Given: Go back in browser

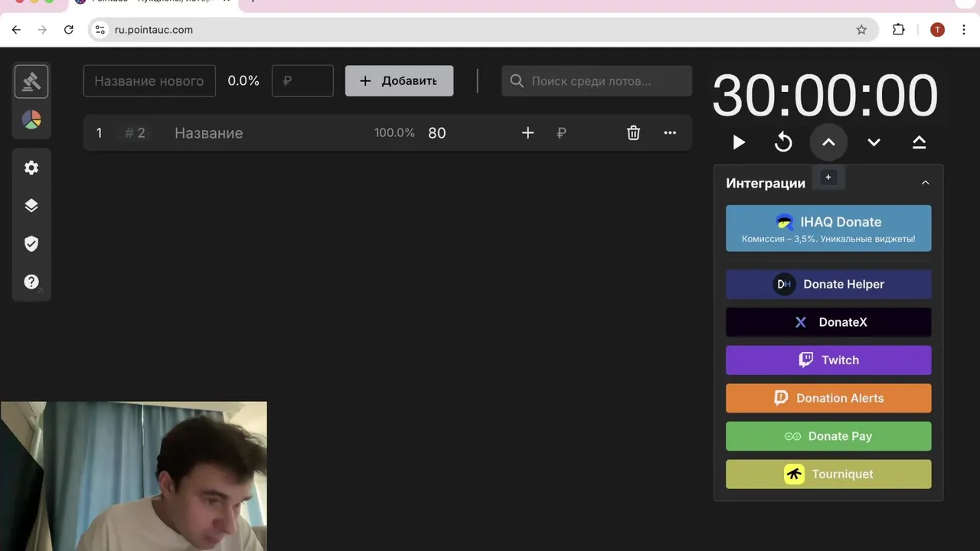Looking at the screenshot, I should (x=16, y=30).
